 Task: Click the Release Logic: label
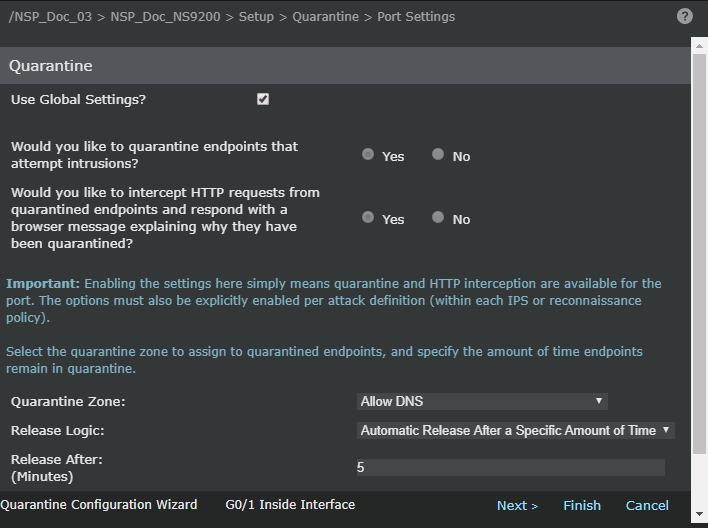tap(57, 430)
